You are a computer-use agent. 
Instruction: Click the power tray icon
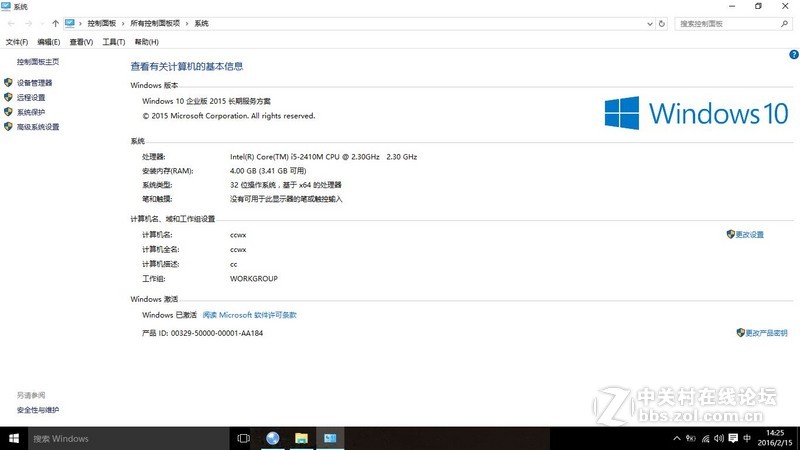click(x=690, y=438)
